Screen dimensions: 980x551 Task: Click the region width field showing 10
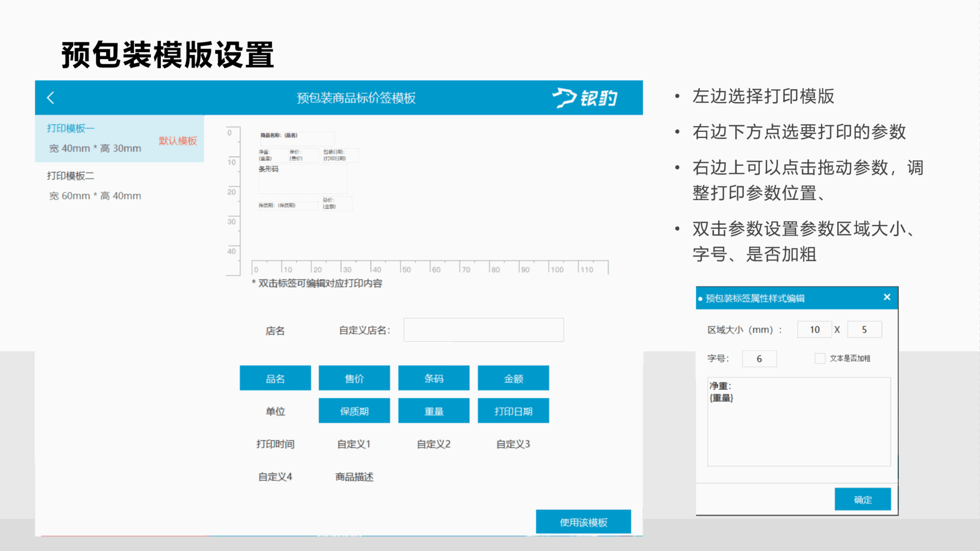(814, 330)
